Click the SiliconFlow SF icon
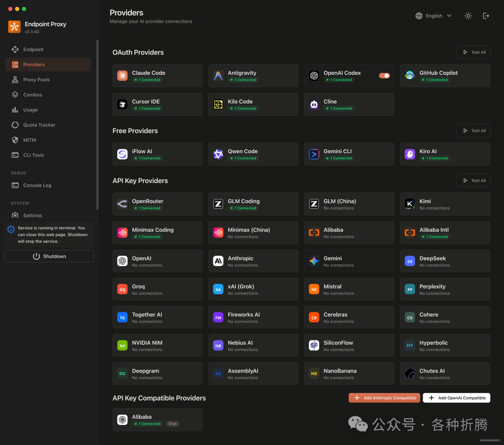504x445 pixels. 314,346
